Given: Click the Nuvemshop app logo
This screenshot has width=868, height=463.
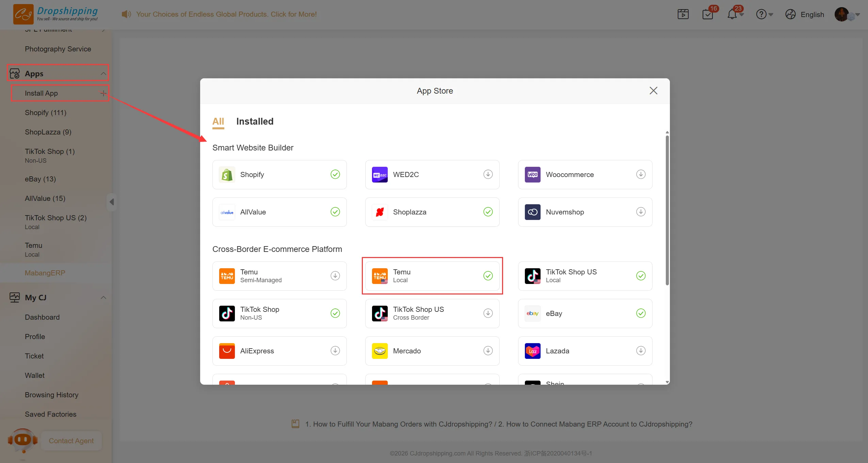Looking at the screenshot, I should (x=532, y=212).
